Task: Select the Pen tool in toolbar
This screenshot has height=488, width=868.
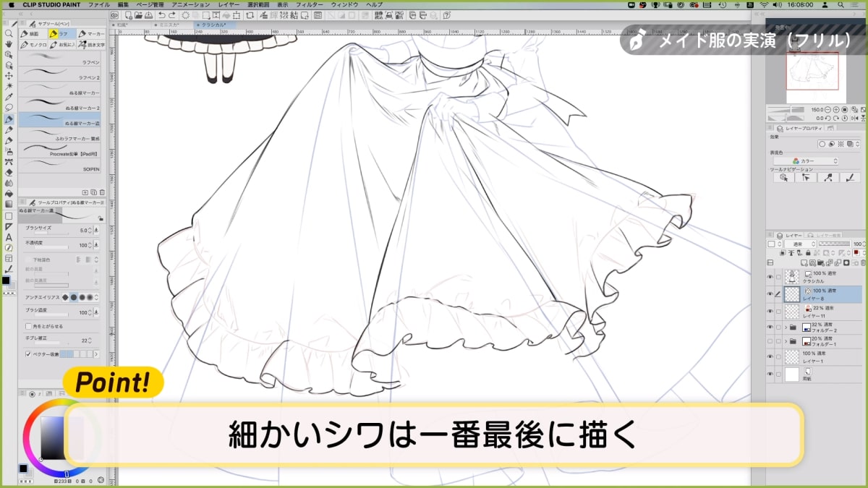Action: point(8,119)
